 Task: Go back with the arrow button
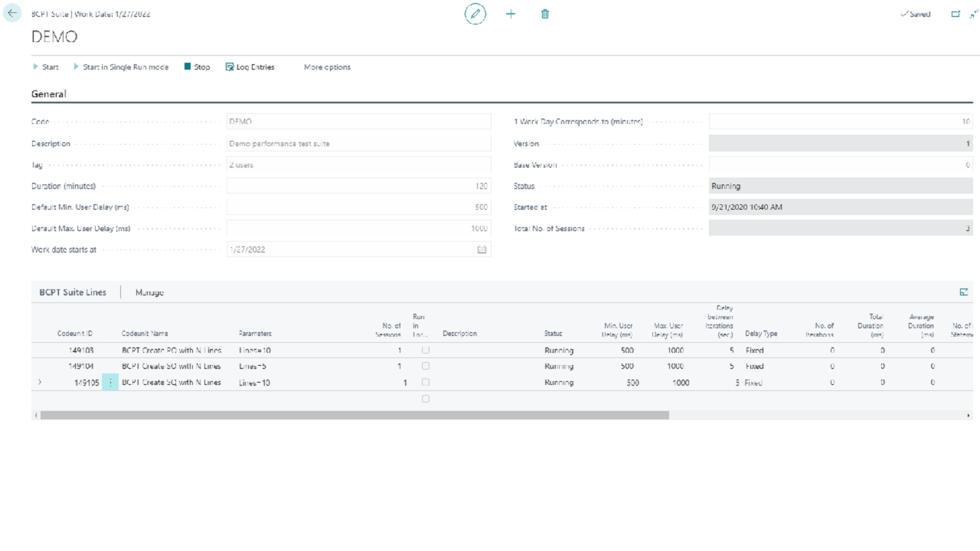[13, 14]
